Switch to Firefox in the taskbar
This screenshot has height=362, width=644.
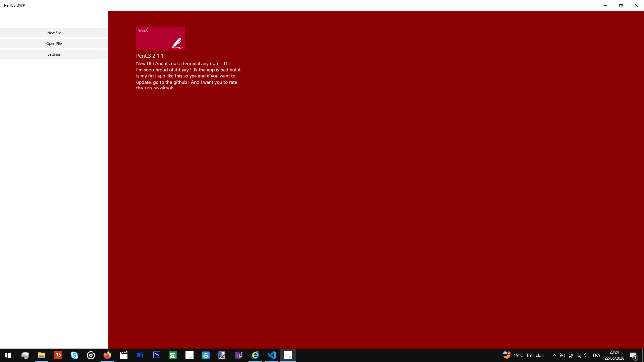click(107, 355)
